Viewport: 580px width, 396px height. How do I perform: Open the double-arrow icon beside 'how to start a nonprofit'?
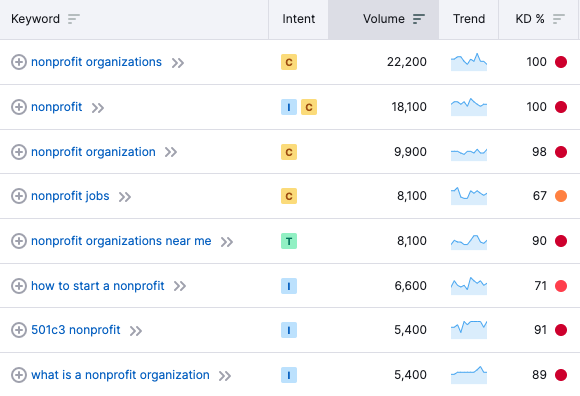(180, 286)
